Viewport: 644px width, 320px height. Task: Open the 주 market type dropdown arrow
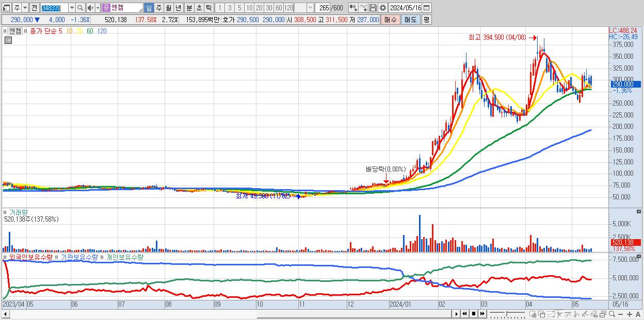pyautogui.click(x=25, y=8)
